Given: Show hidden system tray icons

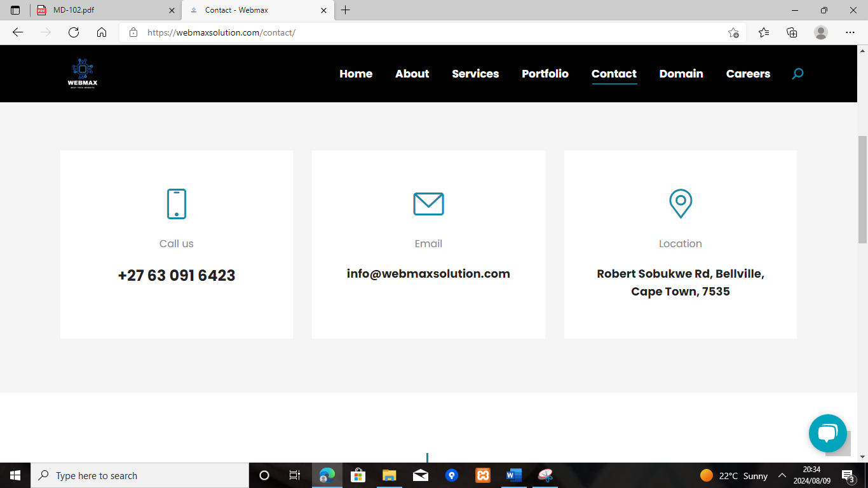Looking at the screenshot, I should point(782,475).
